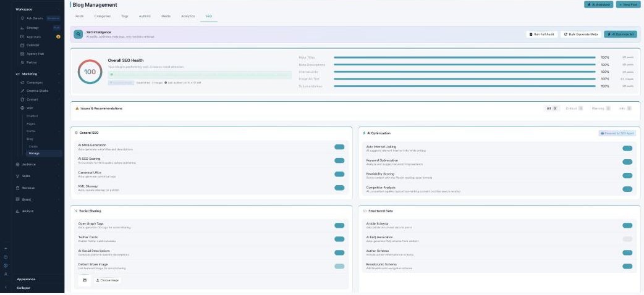Click the Image Alt Text progress bar

coord(465,79)
